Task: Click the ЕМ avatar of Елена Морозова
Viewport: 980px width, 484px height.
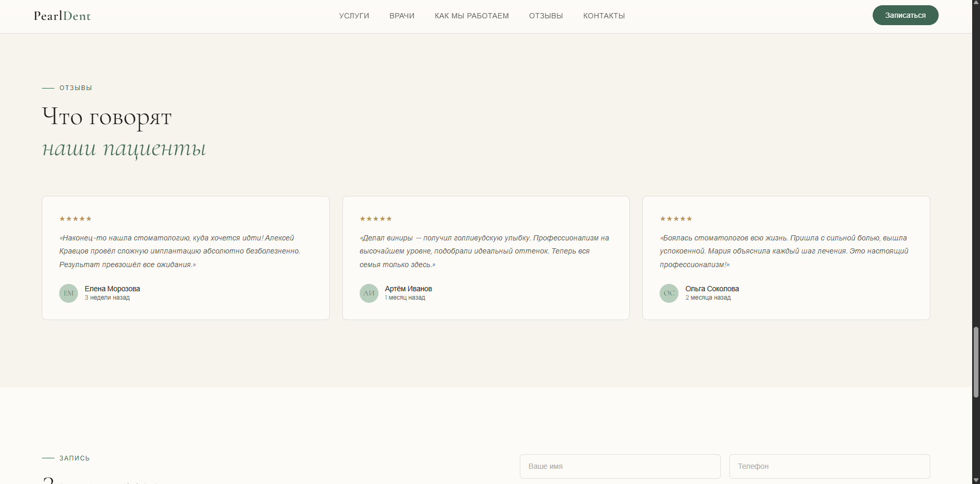Action: [x=69, y=293]
